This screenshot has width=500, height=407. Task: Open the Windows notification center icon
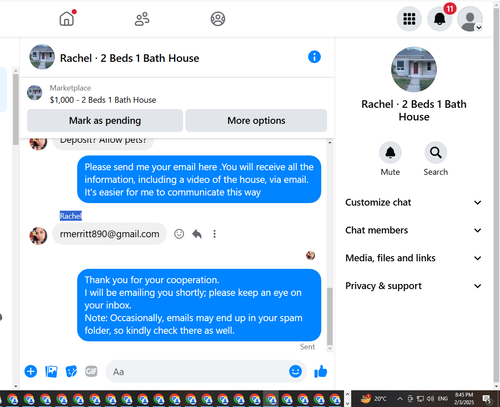coord(487,399)
